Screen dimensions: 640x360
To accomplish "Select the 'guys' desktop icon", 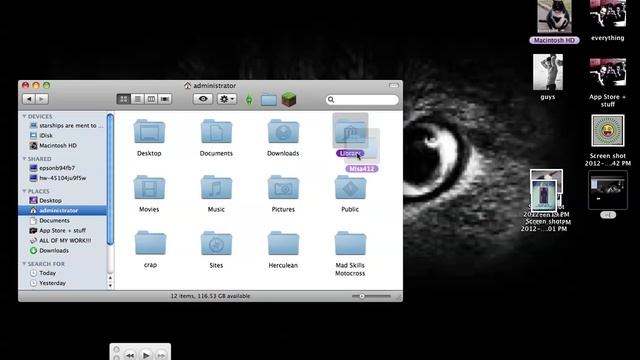I will pyautogui.click(x=548, y=72).
